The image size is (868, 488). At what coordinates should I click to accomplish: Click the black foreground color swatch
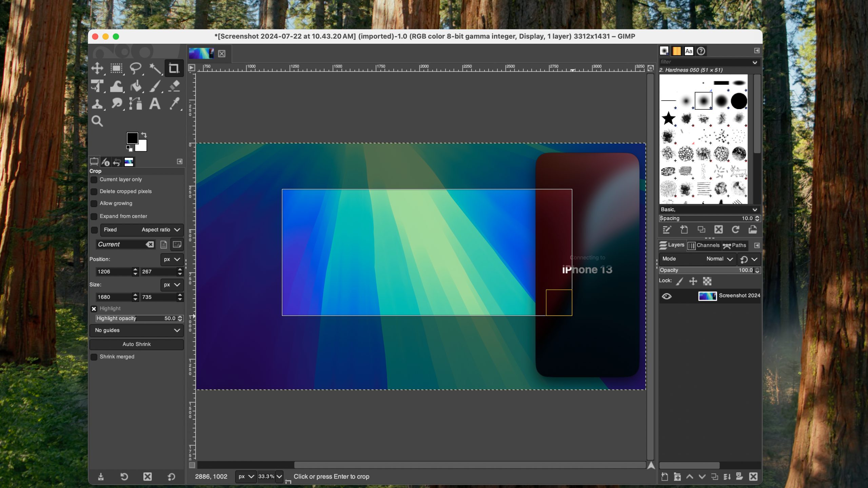(x=132, y=138)
